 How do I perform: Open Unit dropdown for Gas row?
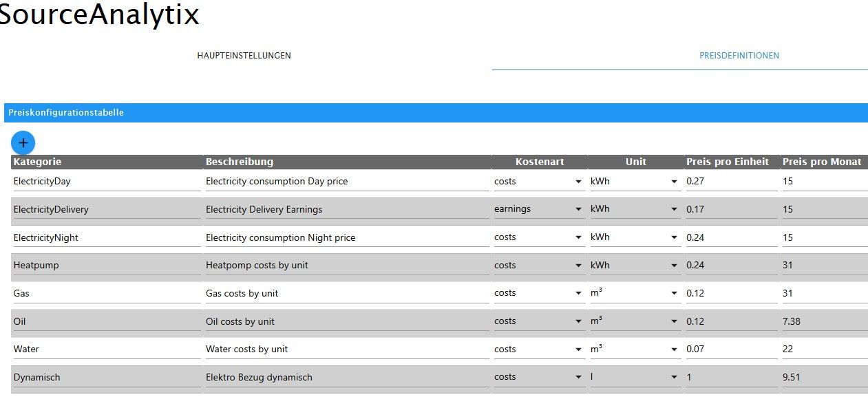click(x=635, y=293)
